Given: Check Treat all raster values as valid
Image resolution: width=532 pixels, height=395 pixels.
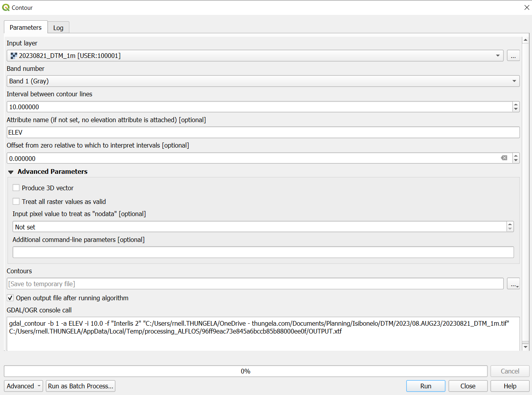Looking at the screenshot, I should tap(16, 201).
